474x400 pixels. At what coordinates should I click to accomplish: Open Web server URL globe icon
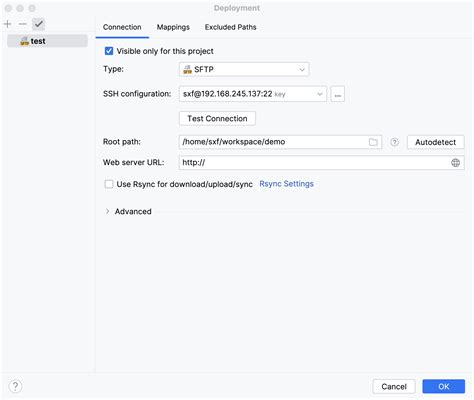click(x=455, y=163)
